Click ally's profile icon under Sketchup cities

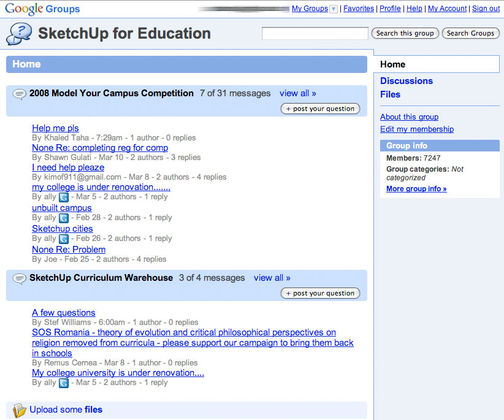(x=64, y=239)
